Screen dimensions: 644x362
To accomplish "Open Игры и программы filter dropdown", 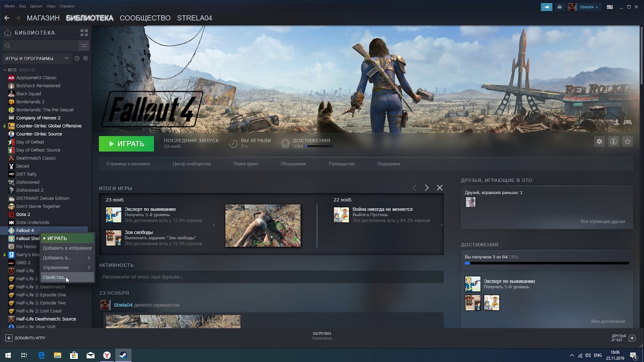I will click(37, 58).
